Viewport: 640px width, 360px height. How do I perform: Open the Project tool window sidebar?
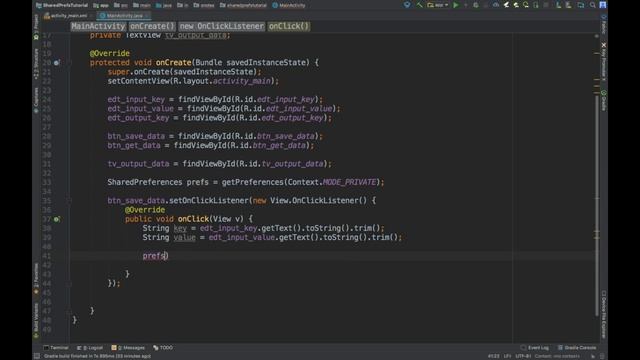point(36,27)
